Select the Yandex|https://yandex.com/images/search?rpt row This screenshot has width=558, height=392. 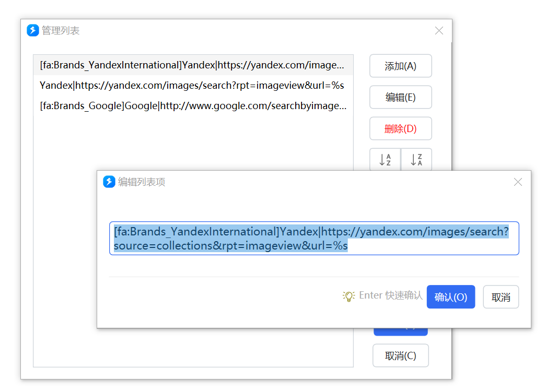[x=193, y=85]
